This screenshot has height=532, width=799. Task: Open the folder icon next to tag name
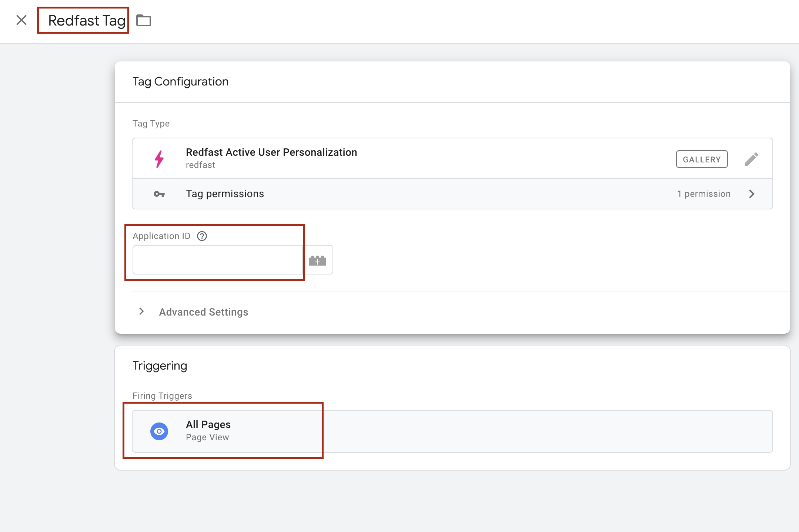(144, 20)
